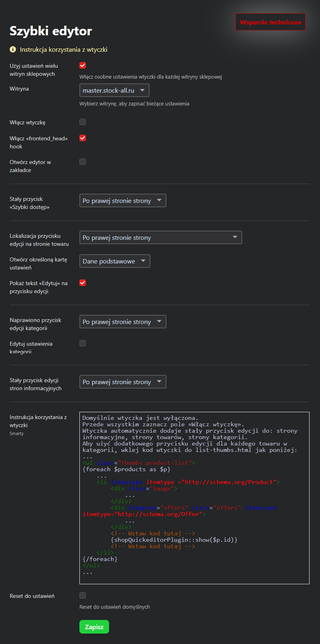This screenshot has width=320, height=644.
Task: Enable the Włącz wtyczkę checkbox
Action: 83,122
